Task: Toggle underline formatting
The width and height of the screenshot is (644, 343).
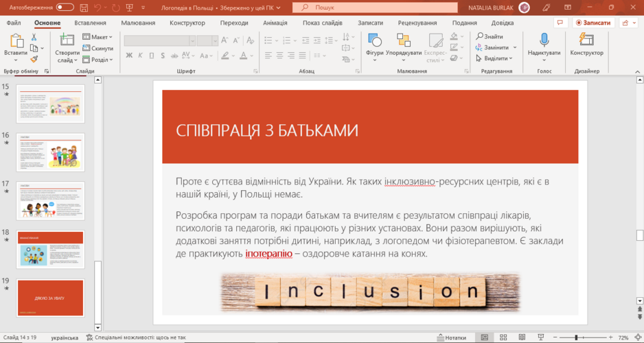Action: coord(152,56)
